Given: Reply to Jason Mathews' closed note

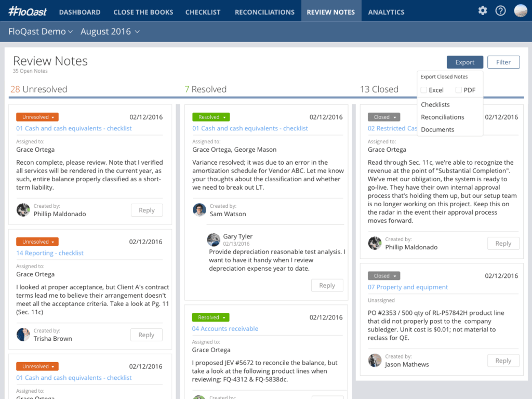Looking at the screenshot, I should (503, 361).
